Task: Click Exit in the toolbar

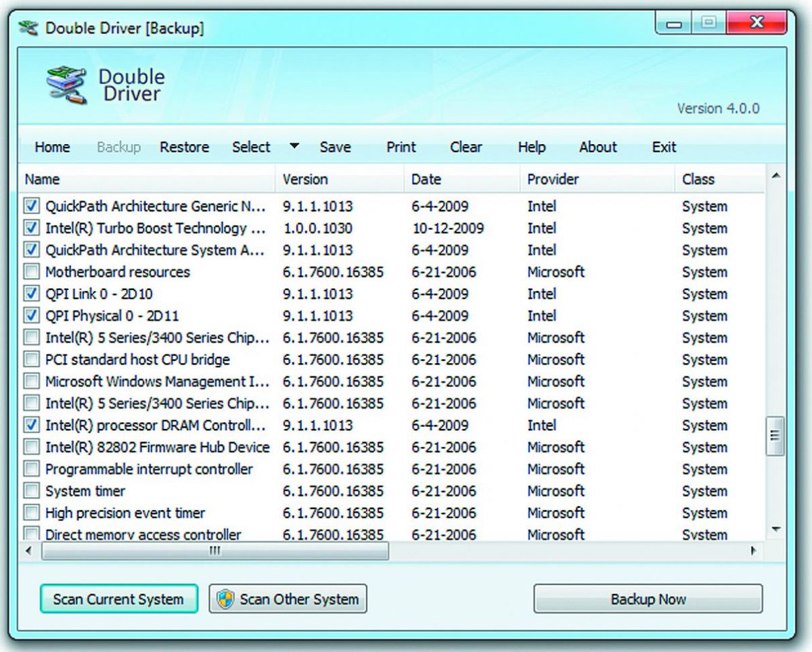Action: click(664, 147)
